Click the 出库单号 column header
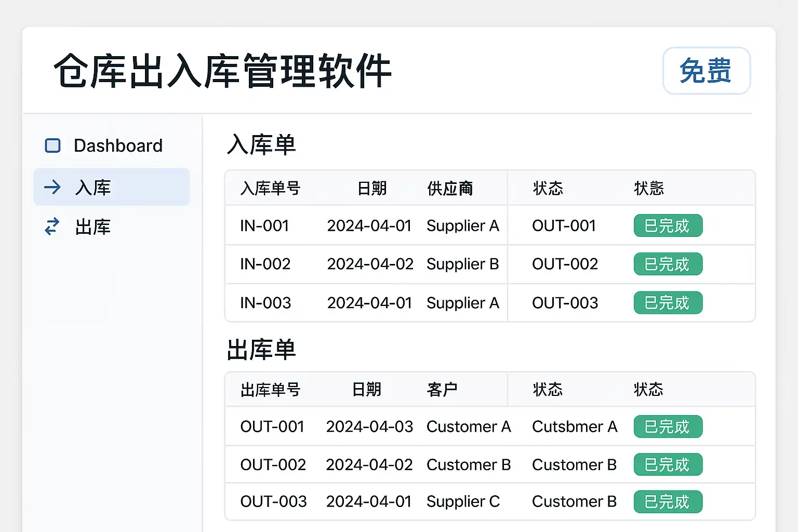 point(270,389)
